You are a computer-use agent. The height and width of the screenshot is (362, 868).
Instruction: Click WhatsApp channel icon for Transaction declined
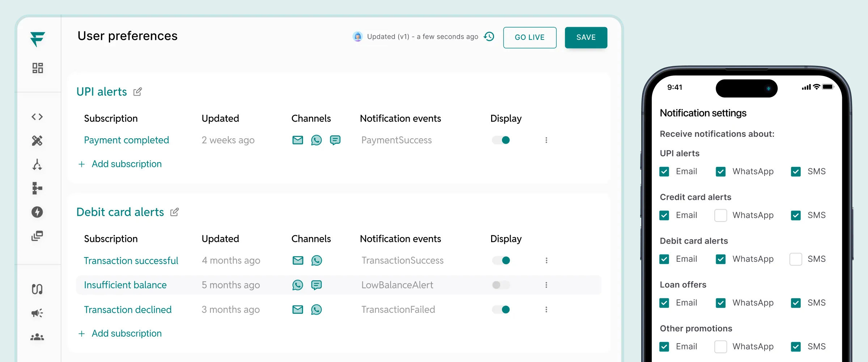[x=316, y=310]
